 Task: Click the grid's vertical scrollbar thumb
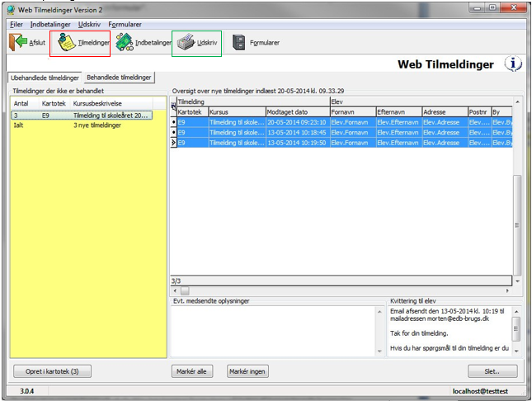coord(517,224)
